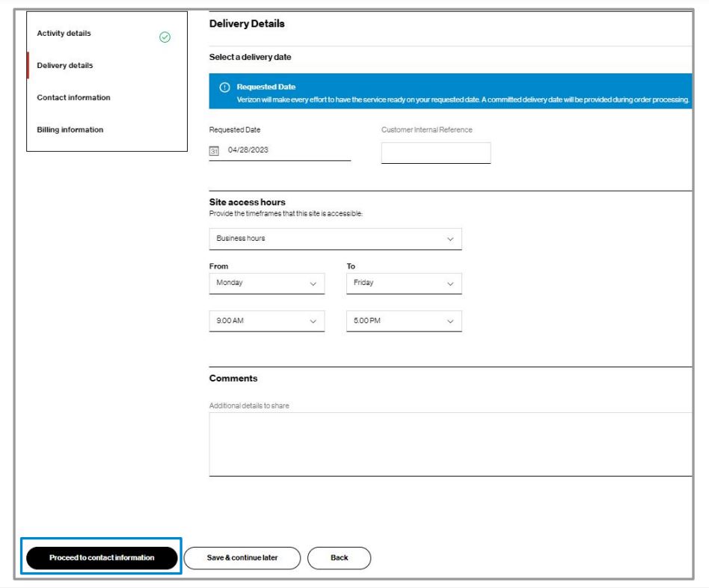
Task: Open Billing information step
Action: (70, 130)
